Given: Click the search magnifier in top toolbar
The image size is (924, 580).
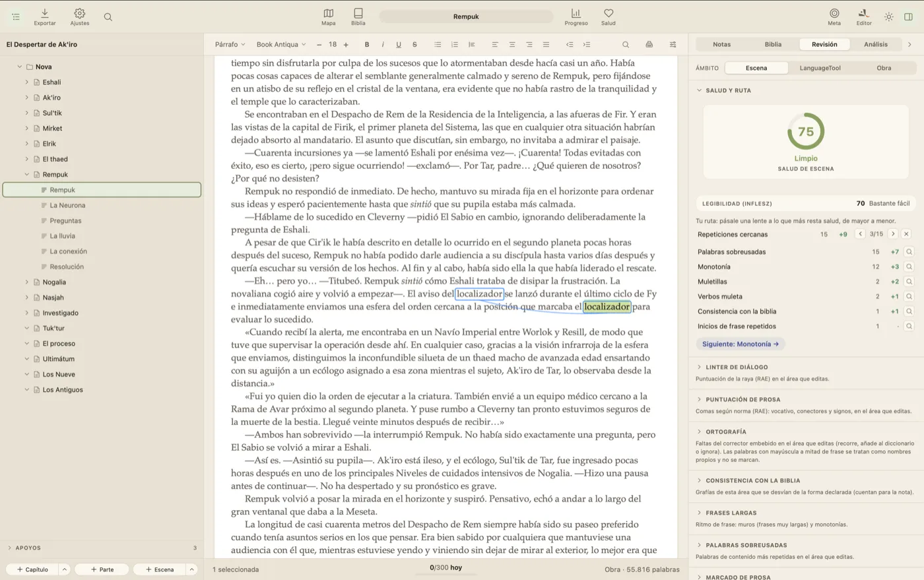Looking at the screenshot, I should tap(108, 17).
